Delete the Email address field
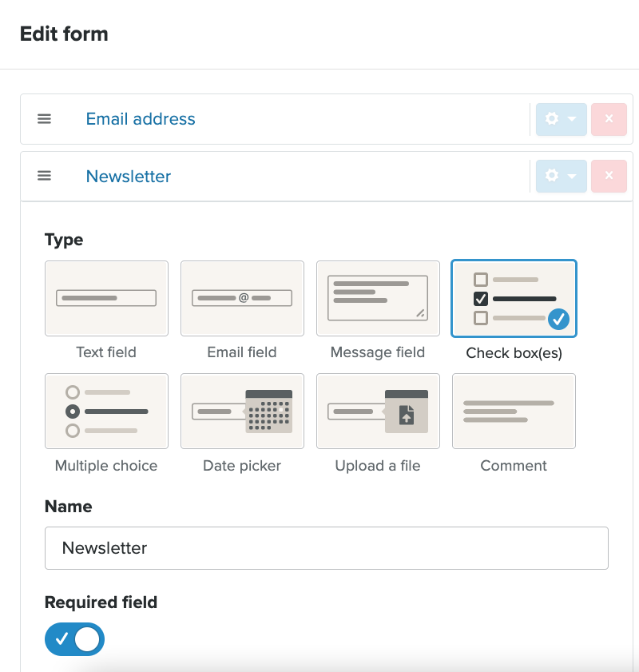The width and height of the screenshot is (639, 672). [x=609, y=119]
